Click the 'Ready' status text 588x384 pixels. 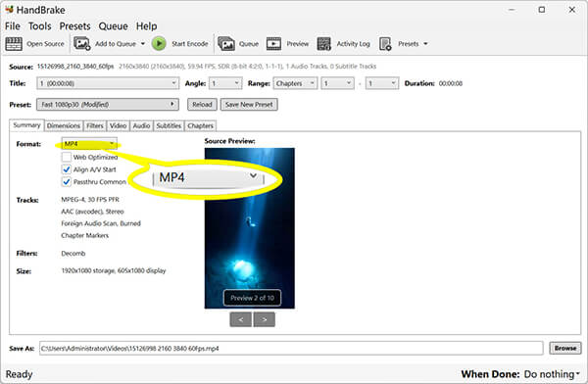point(20,374)
